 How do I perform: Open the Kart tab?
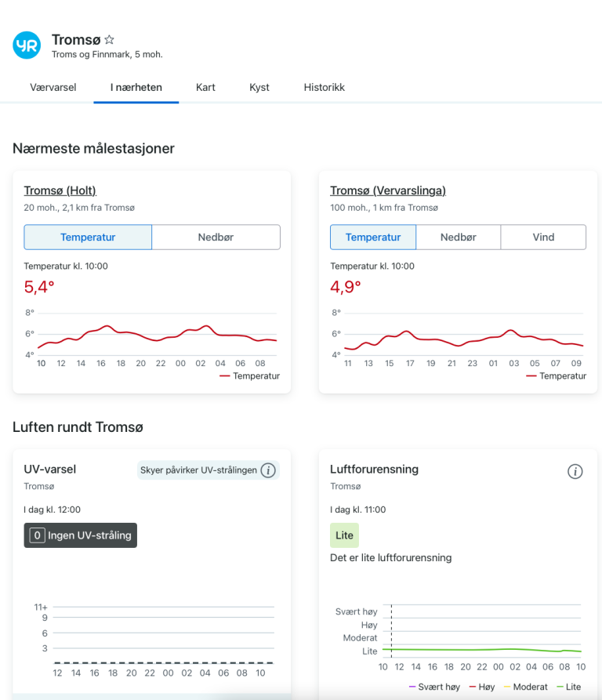[x=205, y=88]
